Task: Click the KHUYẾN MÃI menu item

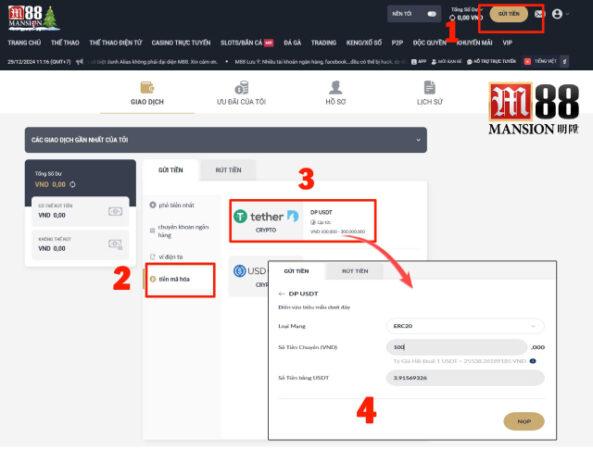Action: (x=474, y=43)
